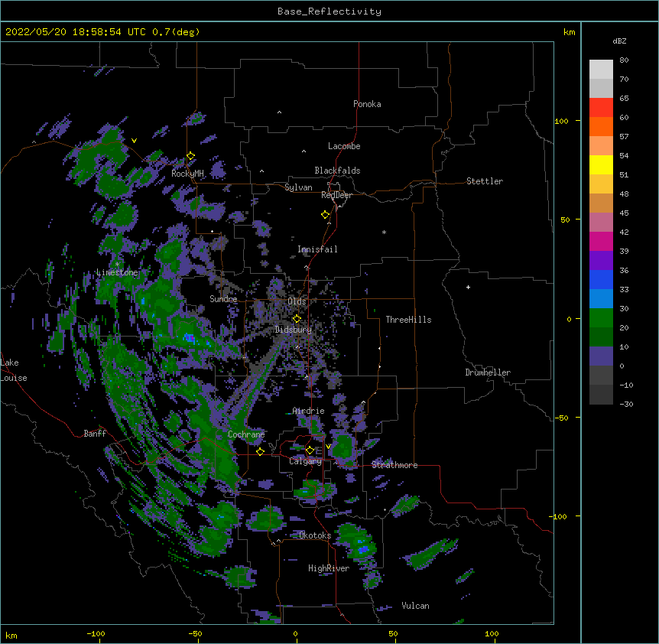Click the Ponoka city label
This screenshot has width=659, height=644.
point(367,104)
